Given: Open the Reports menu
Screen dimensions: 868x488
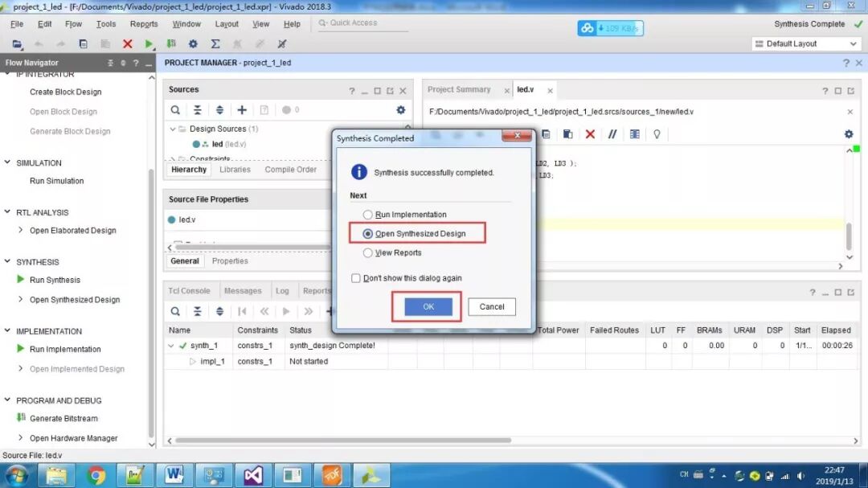Looking at the screenshot, I should click(144, 24).
